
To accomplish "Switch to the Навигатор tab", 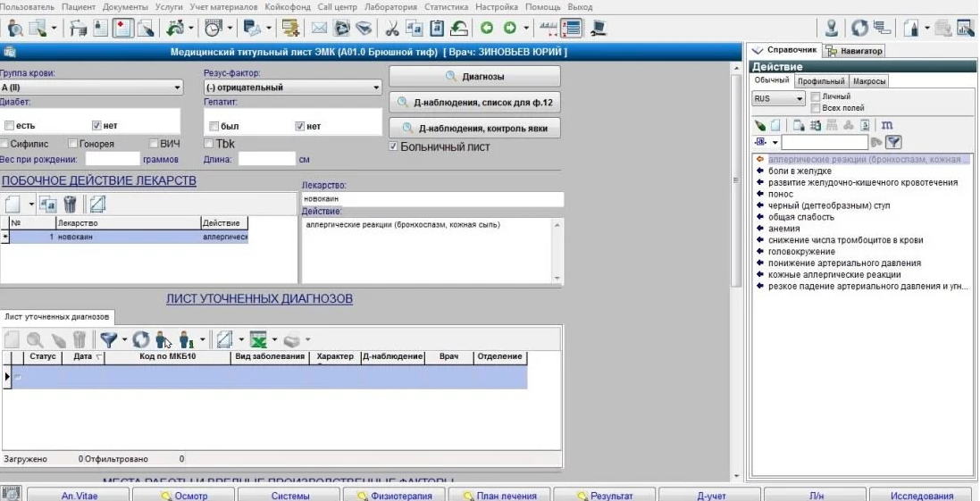I will [854, 51].
